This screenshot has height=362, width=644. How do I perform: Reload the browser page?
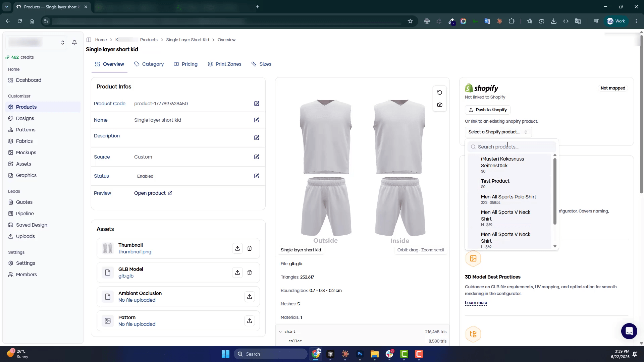20,21
